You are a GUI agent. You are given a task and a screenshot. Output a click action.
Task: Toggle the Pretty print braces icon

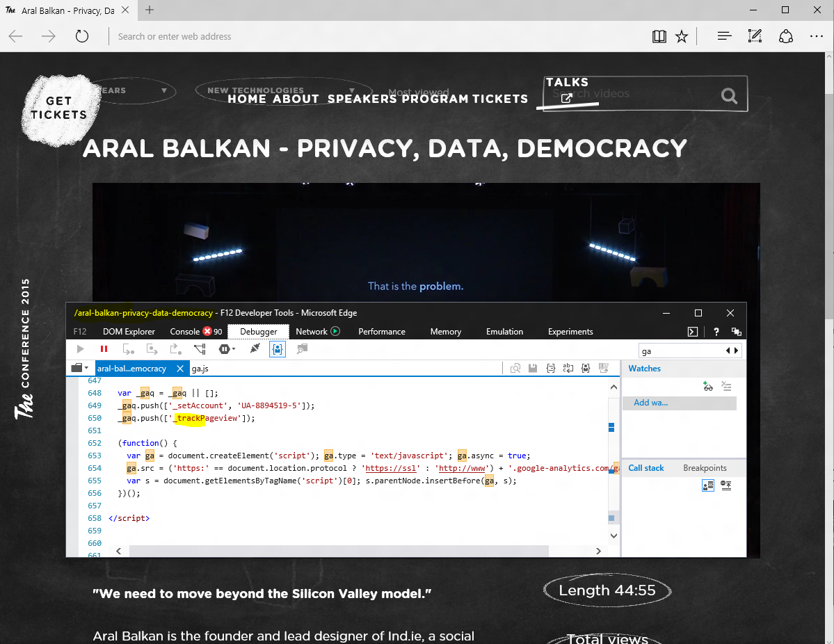(550, 368)
